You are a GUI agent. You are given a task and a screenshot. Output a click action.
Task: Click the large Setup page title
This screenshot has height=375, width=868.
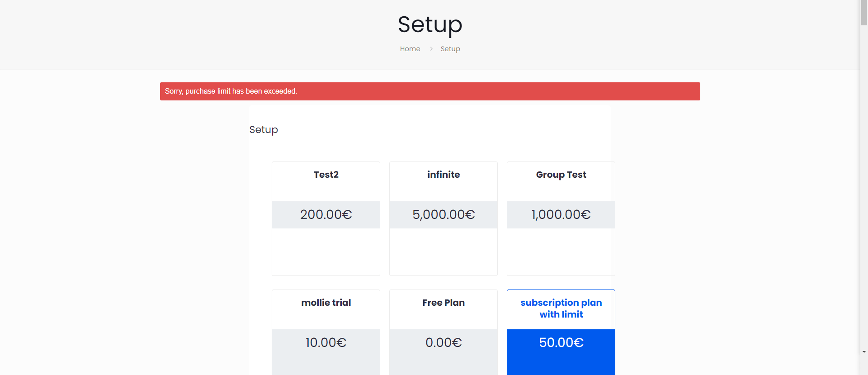tap(429, 24)
